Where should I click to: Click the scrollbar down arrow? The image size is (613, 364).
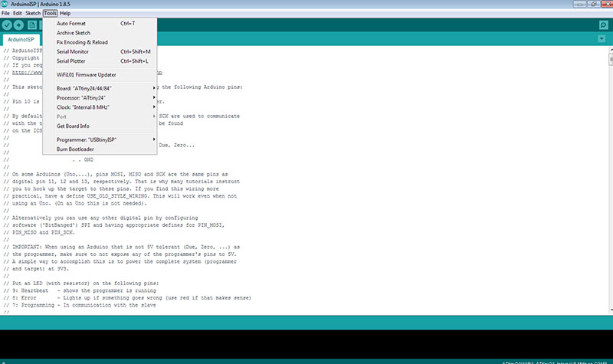click(x=611, y=310)
